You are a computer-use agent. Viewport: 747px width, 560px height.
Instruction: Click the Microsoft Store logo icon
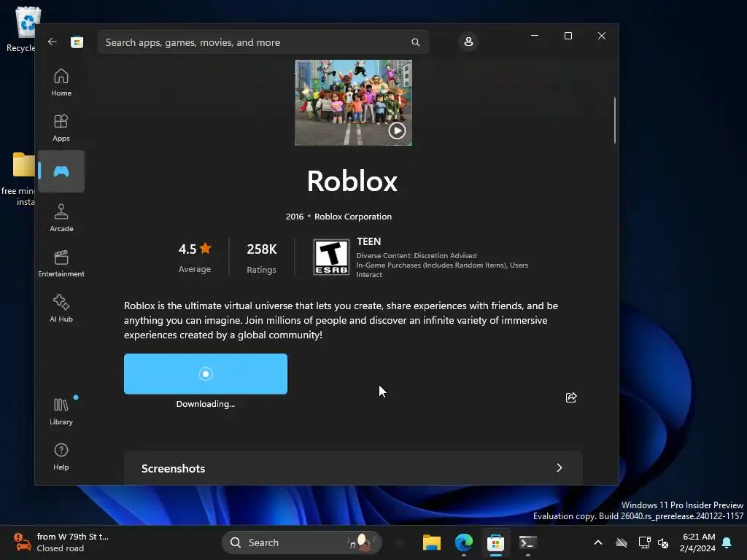tap(77, 42)
